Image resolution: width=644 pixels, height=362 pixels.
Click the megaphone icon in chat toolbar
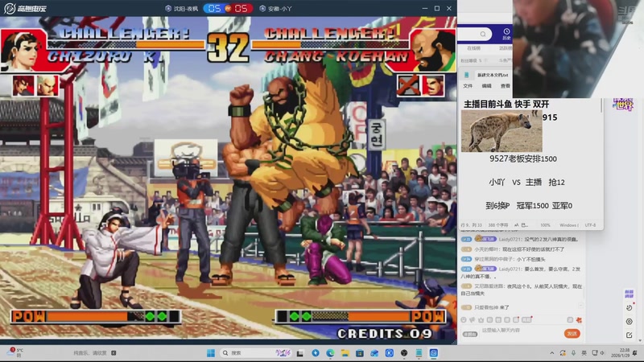tap(473, 319)
